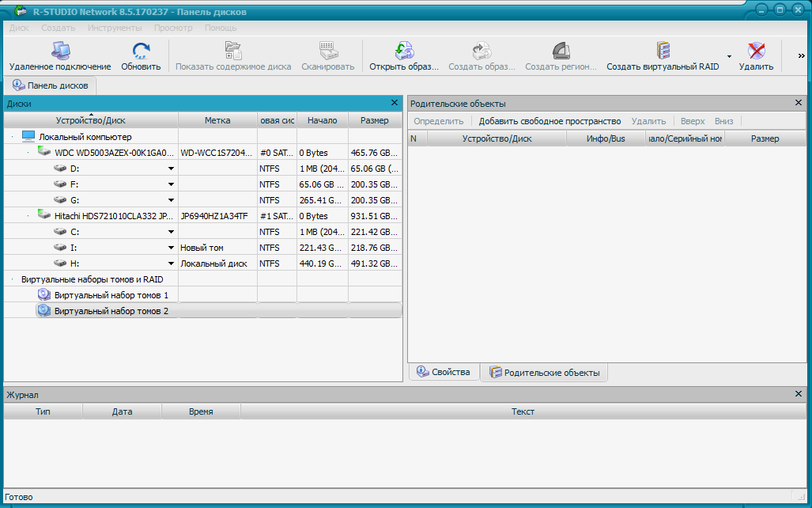Select Виртуальный набор томов 1 item
812x508 pixels.
click(111, 295)
